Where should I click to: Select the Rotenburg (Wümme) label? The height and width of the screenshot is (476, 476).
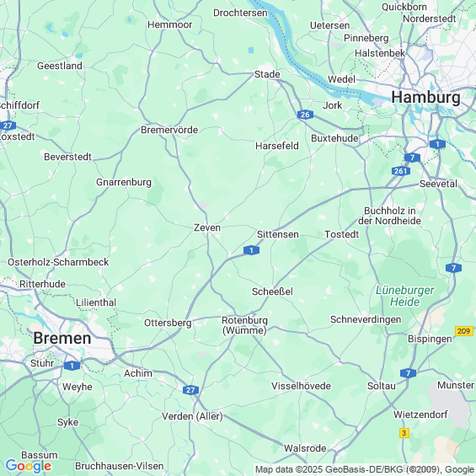(x=244, y=325)
